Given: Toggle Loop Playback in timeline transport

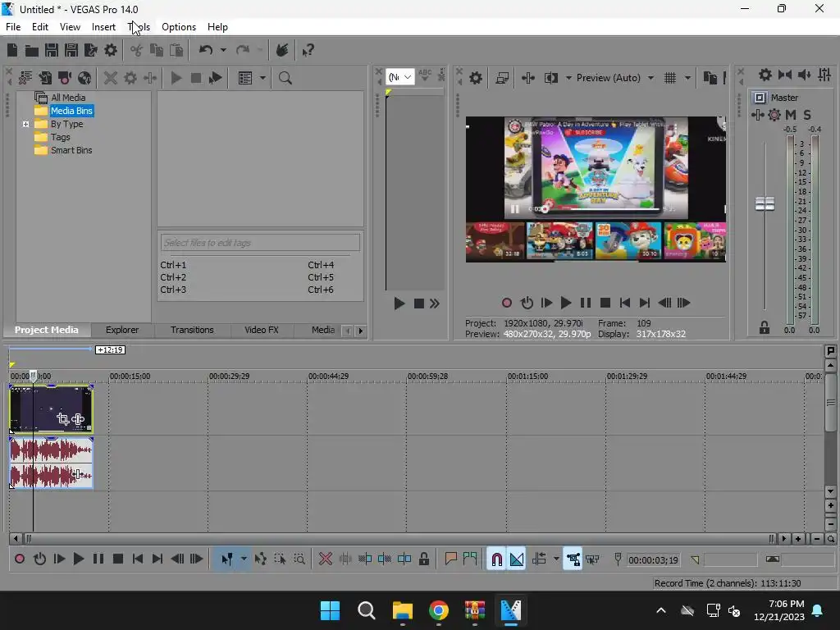Looking at the screenshot, I should [39, 559].
